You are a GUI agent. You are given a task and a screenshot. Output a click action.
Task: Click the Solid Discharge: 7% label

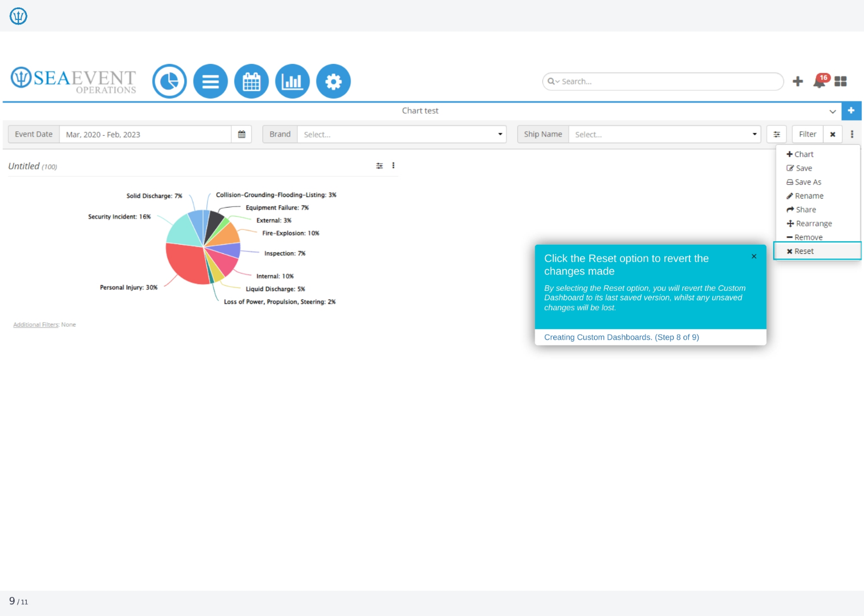(x=154, y=196)
